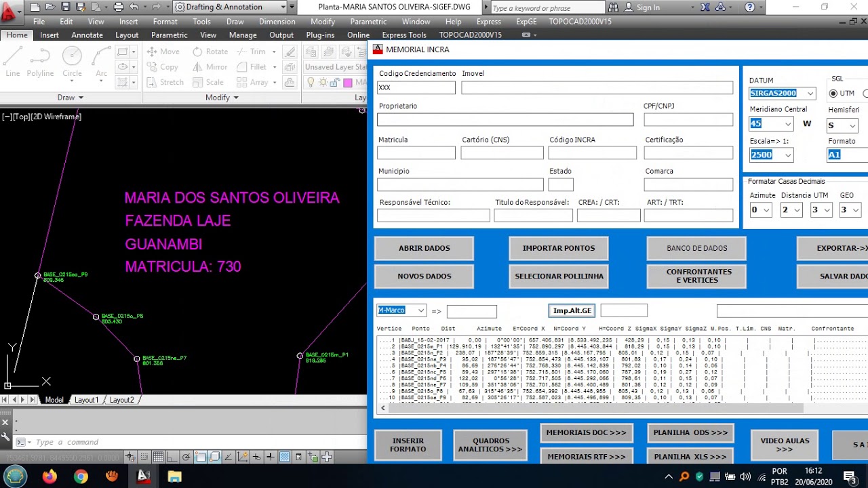This screenshot has width=868, height=488.
Task: Open the Escala 2500 dropdown
Action: point(787,155)
